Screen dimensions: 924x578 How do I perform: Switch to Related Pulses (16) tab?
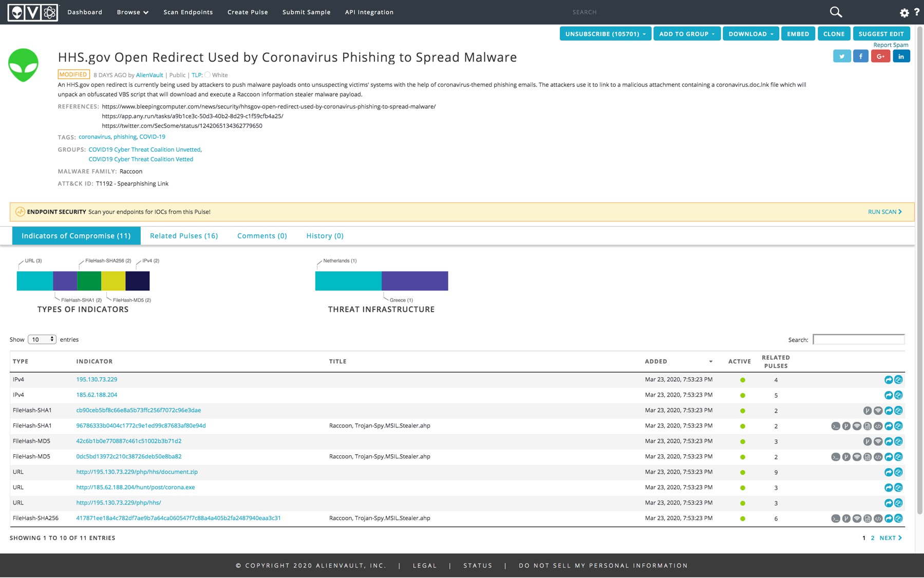pyautogui.click(x=184, y=236)
